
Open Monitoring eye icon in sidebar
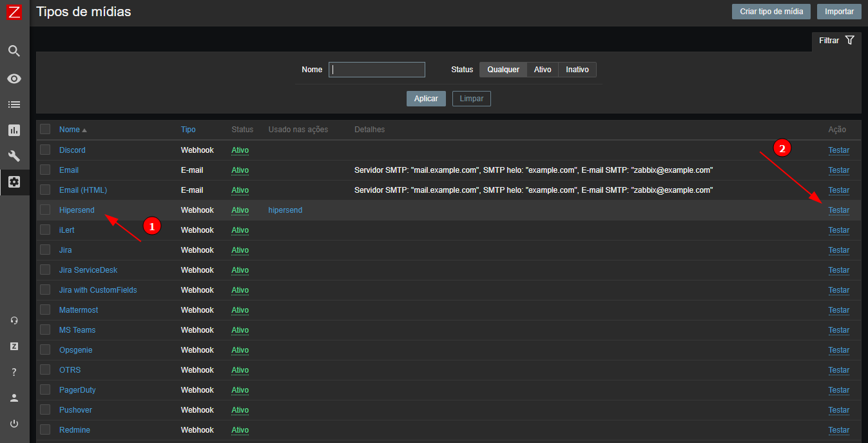click(x=14, y=79)
